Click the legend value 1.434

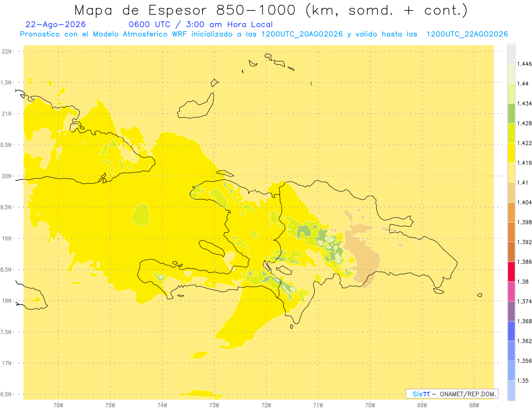coord(525,103)
